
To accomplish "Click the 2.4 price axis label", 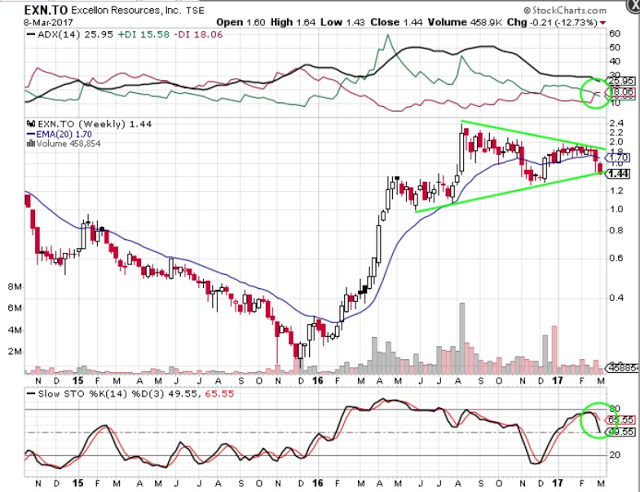I will [617, 123].
